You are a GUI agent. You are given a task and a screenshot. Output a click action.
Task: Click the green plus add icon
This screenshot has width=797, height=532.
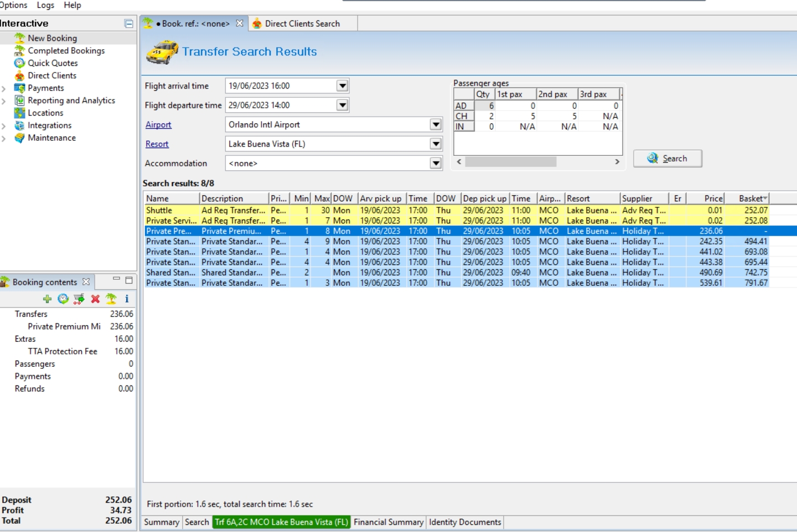pos(47,299)
